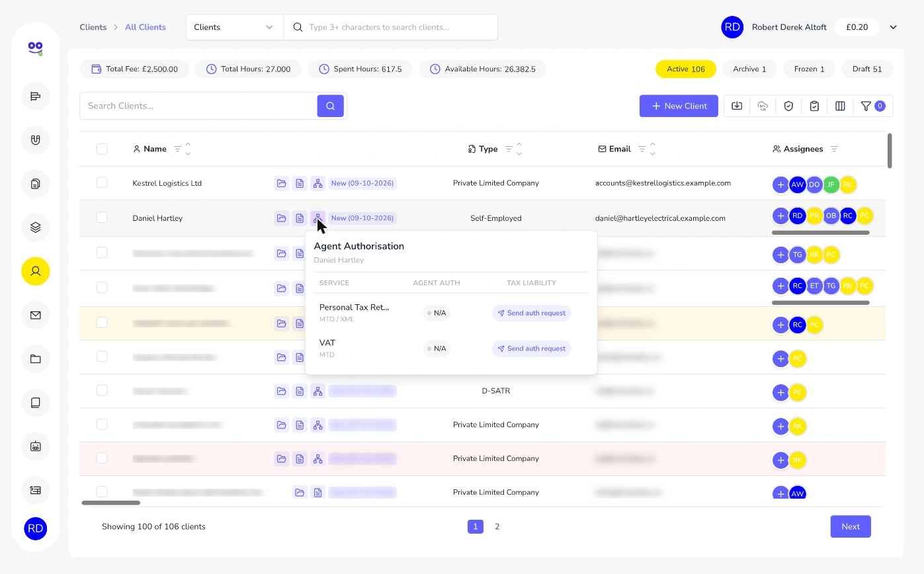The height and width of the screenshot is (574, 924).
Task: Open the Assignees column filter icon
Action: coord(834,149)
